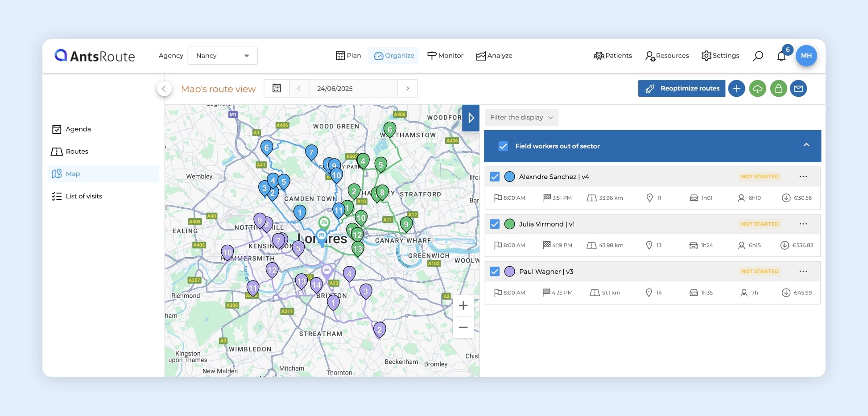Toggle the Field workers out of sector checkbox
The image size is (868, 416).
[503, 146]
